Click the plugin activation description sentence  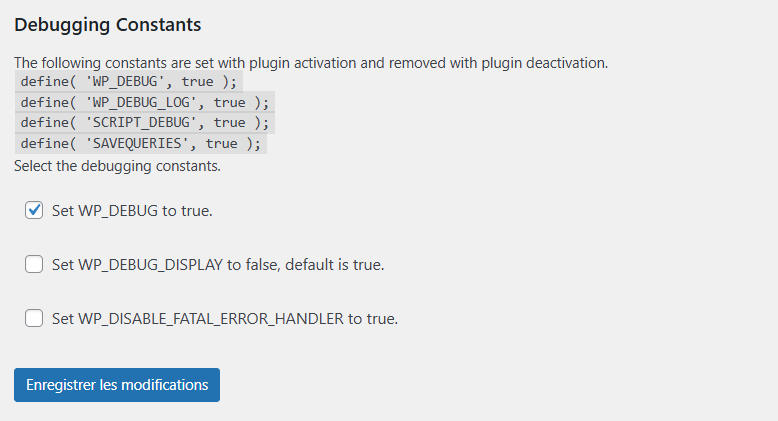[x=310, y=62]
